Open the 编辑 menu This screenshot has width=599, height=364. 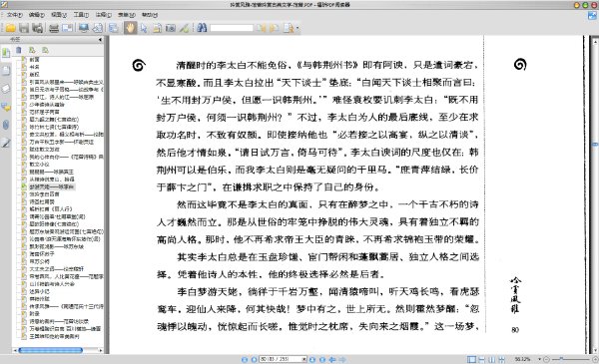(x=36, y=15)
